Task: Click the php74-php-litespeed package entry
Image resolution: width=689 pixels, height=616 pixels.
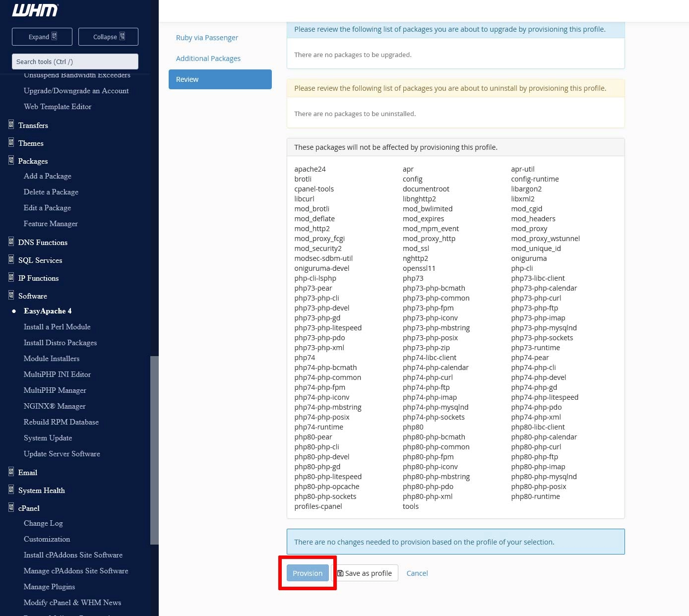Action: click(x=545, y=397)
